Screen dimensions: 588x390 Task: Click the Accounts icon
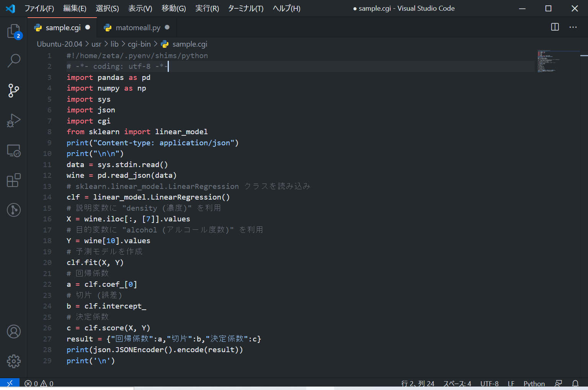pos(14,331)
